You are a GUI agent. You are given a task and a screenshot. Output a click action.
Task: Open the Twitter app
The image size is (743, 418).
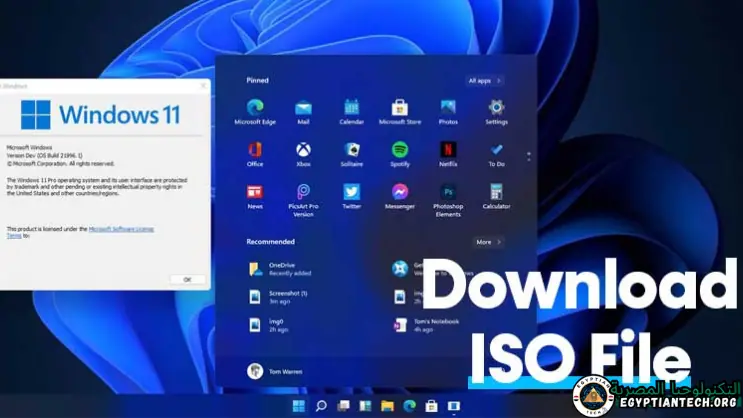click(x=352, y=197)
